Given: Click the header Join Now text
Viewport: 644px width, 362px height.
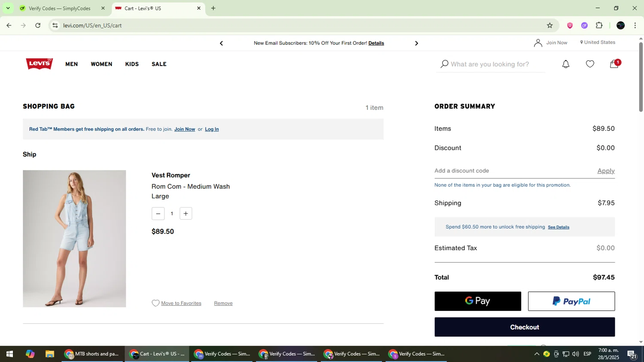Looking at the screenshot, I should 556,42.
